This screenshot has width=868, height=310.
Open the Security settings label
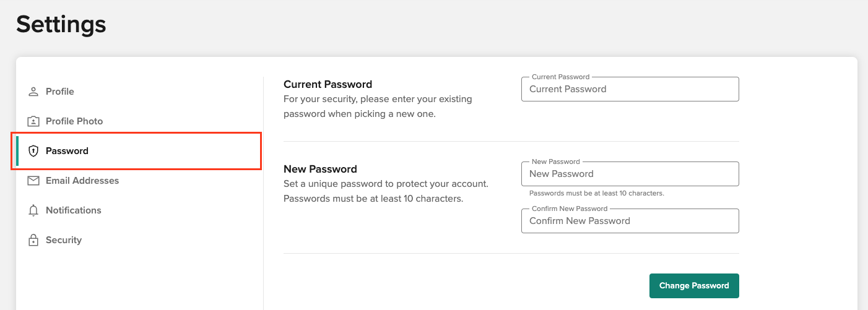64,240
